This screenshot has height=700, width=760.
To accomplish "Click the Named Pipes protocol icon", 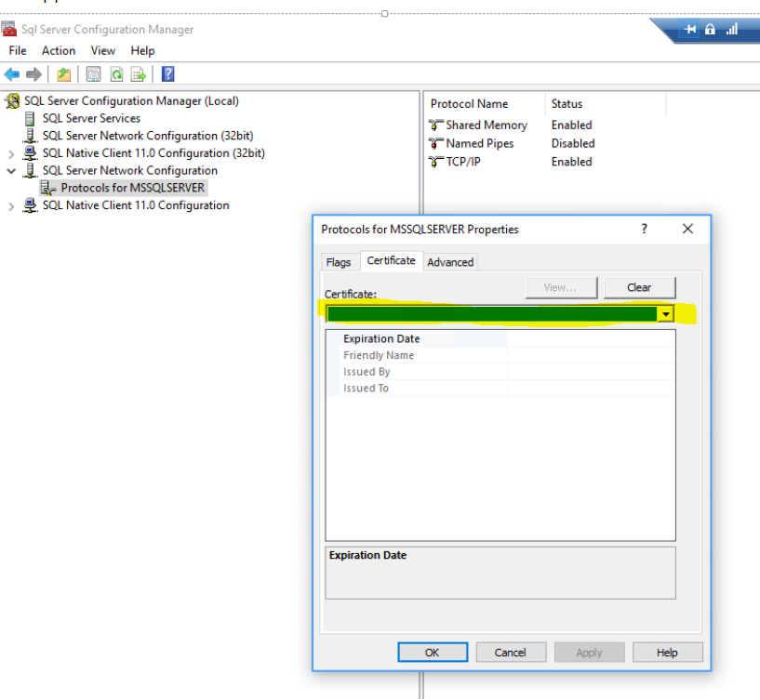I will click(x=435, y=143).
